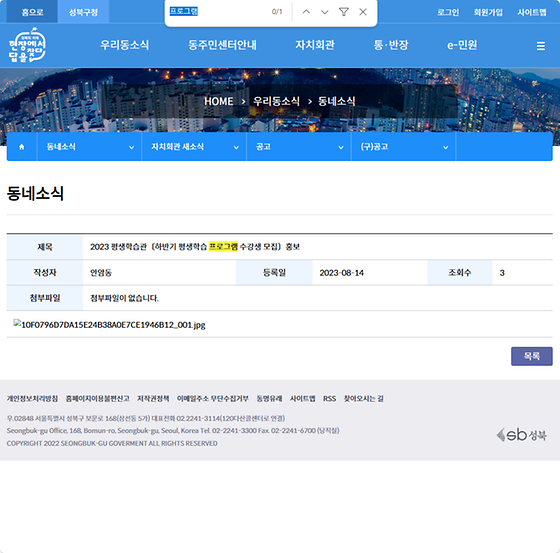Viewport: 560px width, 553px height.
Task: Expand the 동네소식 dropdown
Action: 89,147
